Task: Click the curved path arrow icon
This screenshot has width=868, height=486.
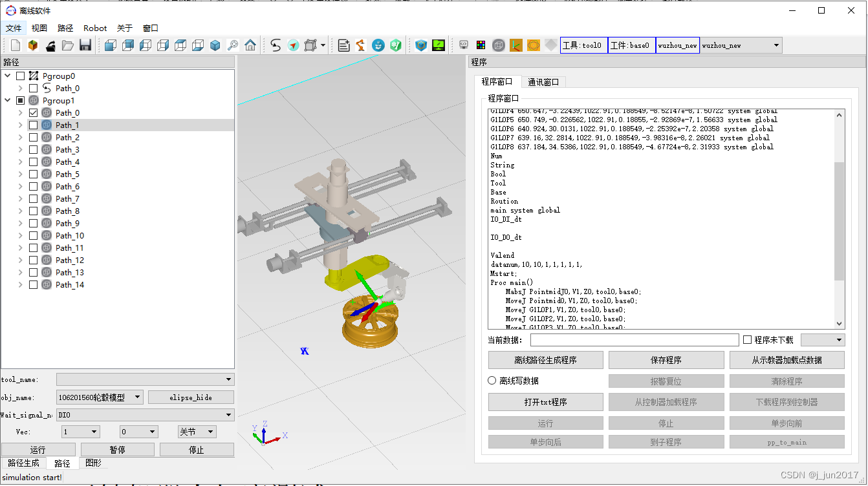Action: click(276, 45)
